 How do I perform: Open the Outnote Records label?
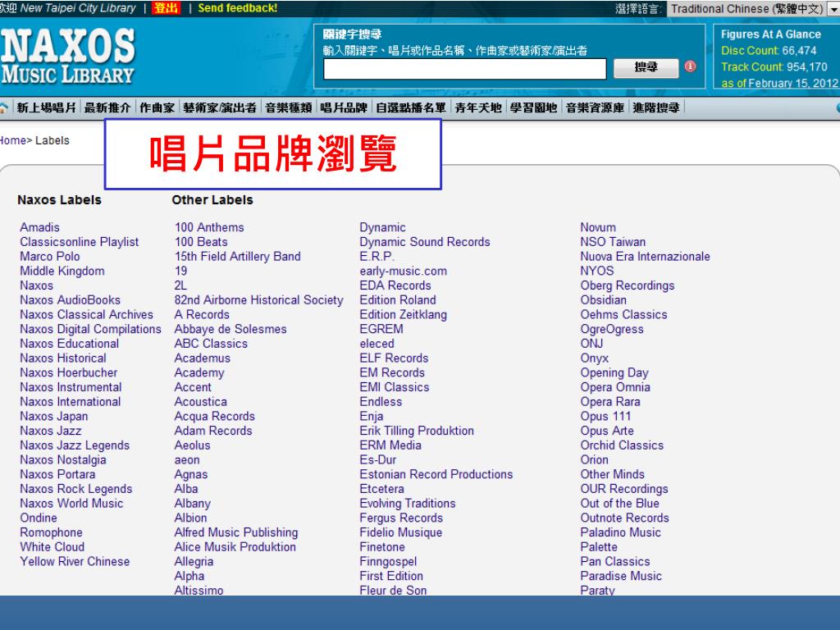coord(624,518)
